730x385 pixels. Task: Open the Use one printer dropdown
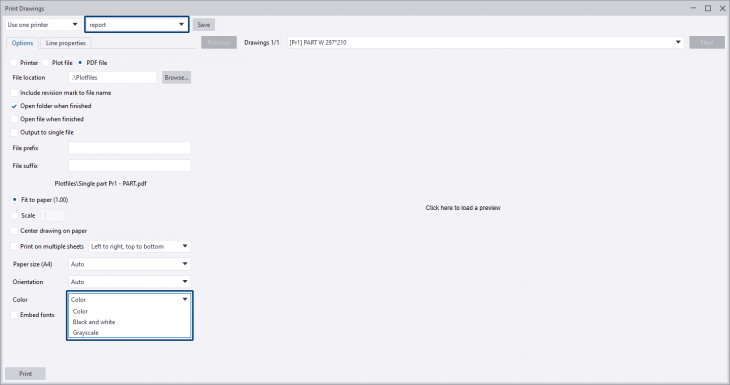tap(43, 25)
